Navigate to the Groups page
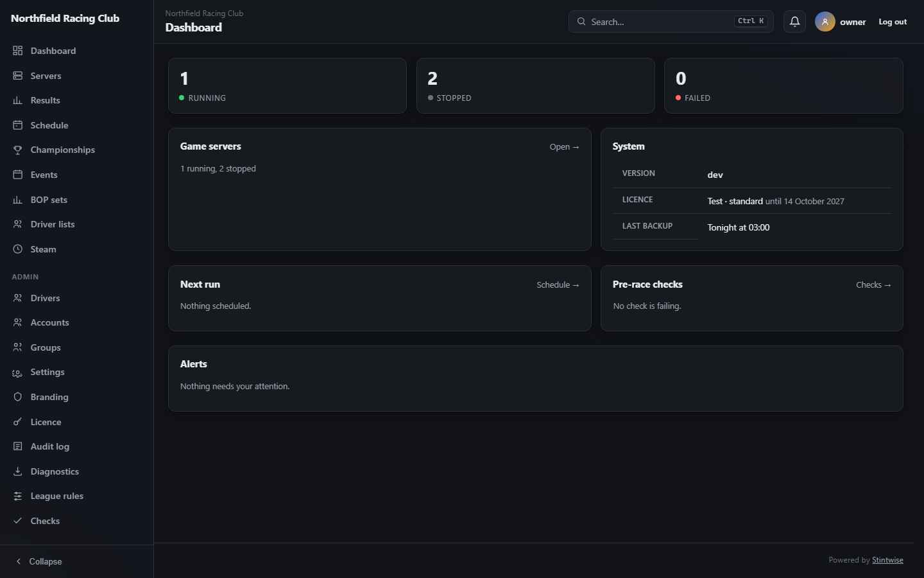The height and width of the screenshot is (578, 924). tap(46, 347)
